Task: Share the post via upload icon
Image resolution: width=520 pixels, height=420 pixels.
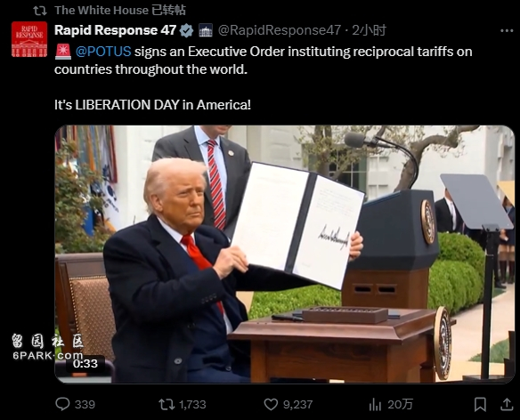Action: click(507, 404)
